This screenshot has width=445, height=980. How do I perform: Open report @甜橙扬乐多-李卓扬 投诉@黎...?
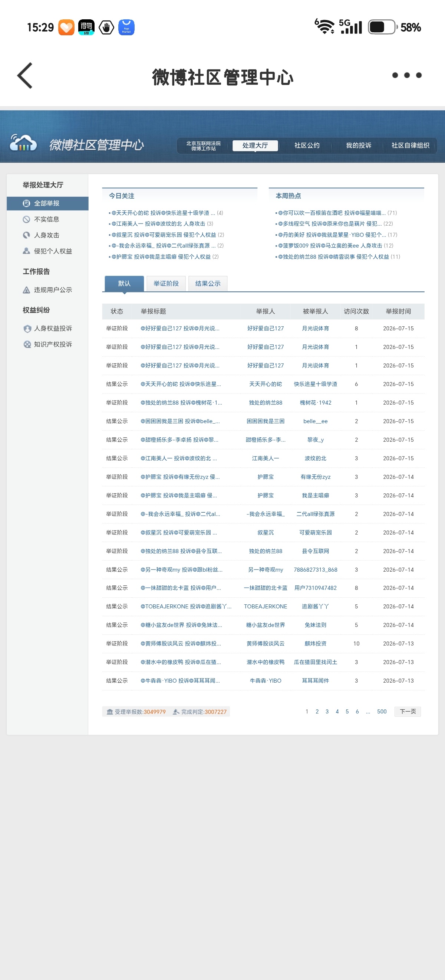click(x=179, y=440)
